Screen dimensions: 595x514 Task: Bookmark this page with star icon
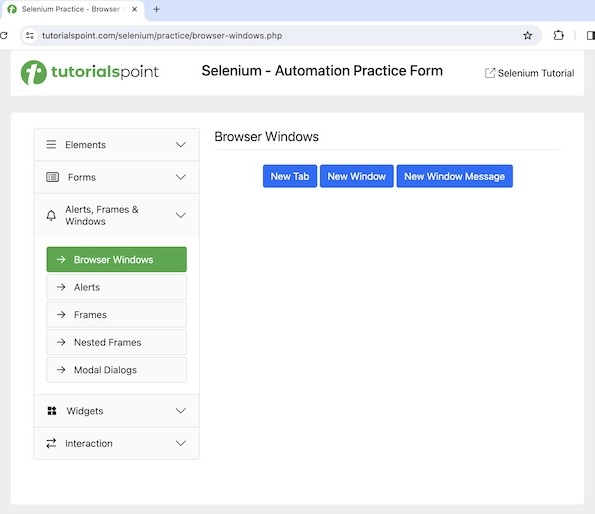tap(527, 36)
